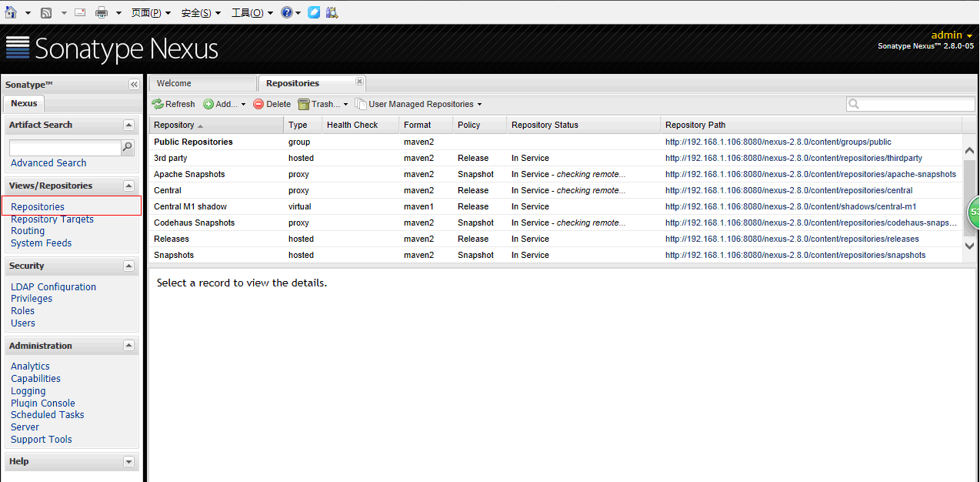Switch to the Welcome tab
The height and width of the screenshot is (482, 980).
[x=203, y=83]
